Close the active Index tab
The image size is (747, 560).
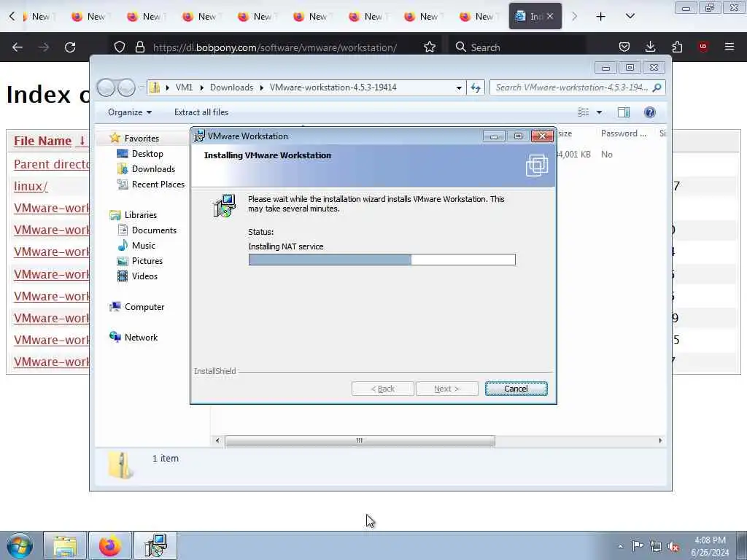coord(550,16)
